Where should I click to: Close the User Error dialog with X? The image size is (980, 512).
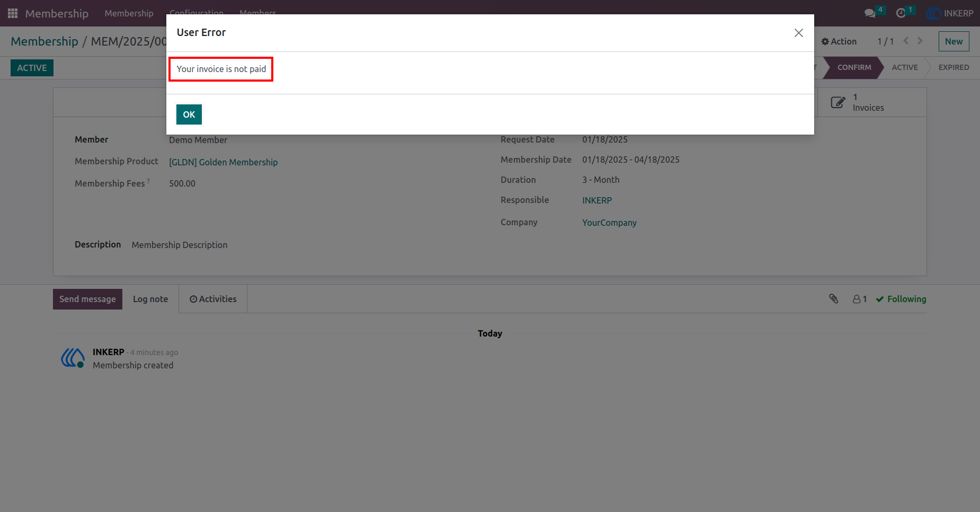[x=799, y=33]
